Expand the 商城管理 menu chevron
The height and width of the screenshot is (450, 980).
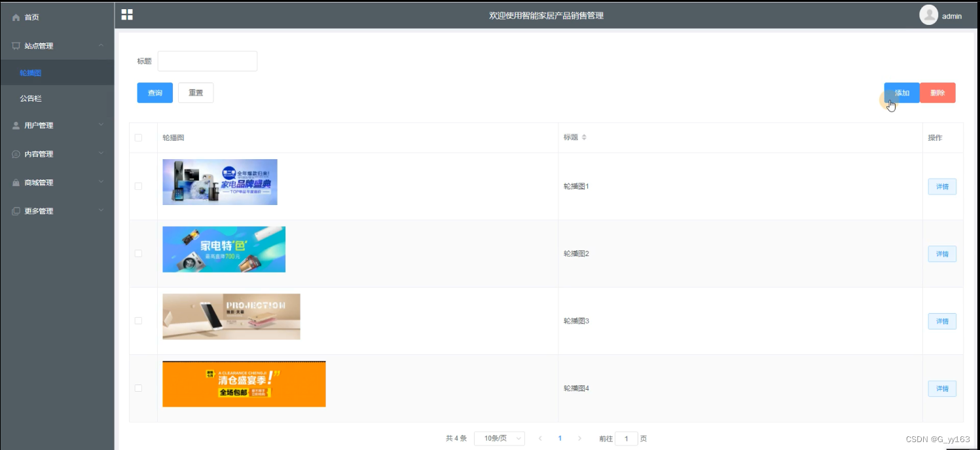tap(101, 181)
